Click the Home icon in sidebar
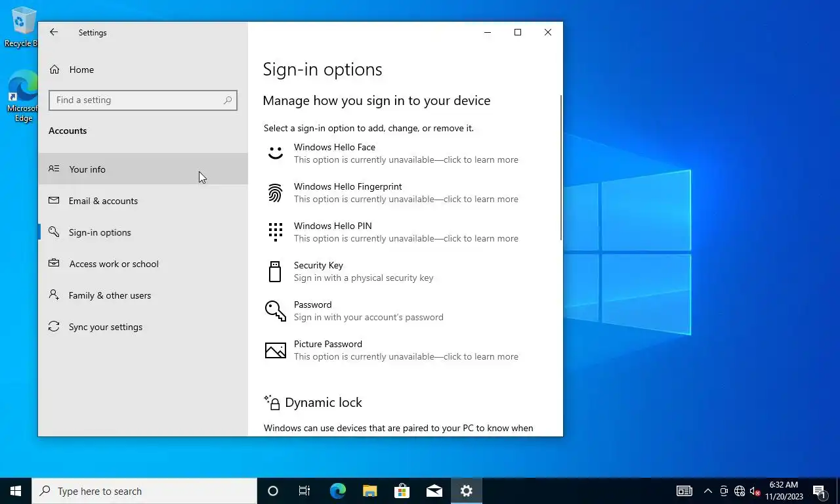This screenshot has width=840, height=504. (x=54, y=70)
